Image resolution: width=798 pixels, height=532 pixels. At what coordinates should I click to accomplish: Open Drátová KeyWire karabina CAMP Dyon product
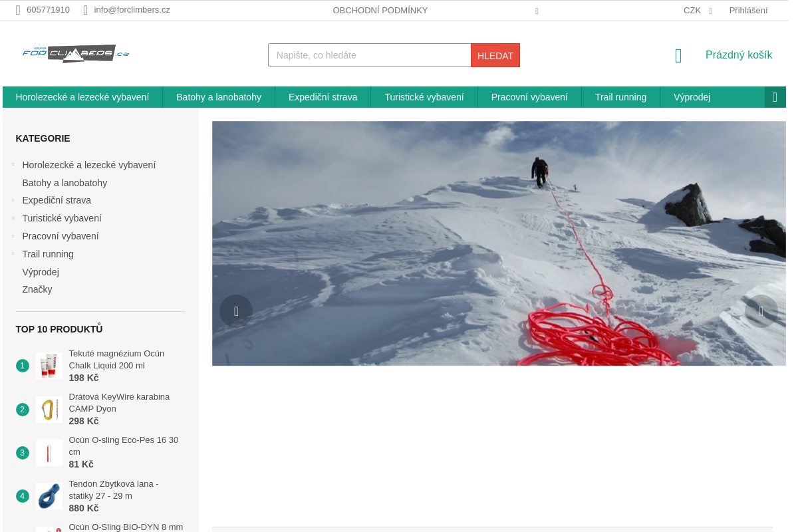[x=119, y=402]
